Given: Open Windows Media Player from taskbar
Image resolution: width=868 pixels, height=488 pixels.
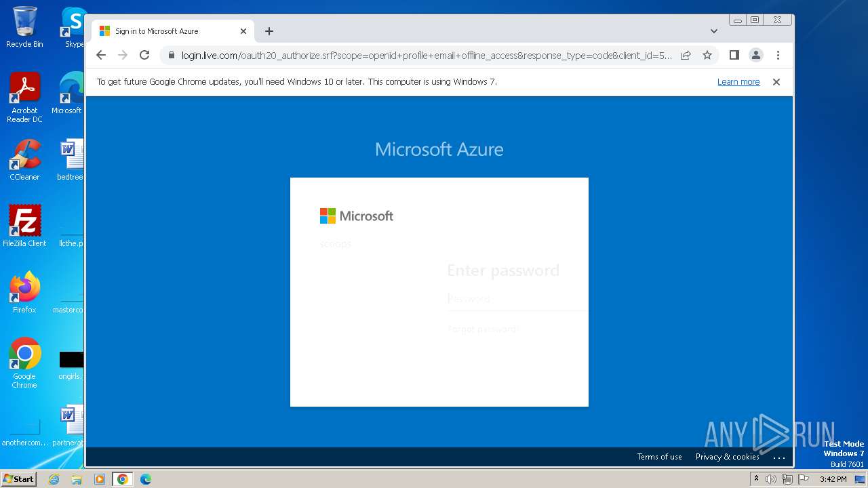Looking at the screenshot, I should tap(100, 479).
